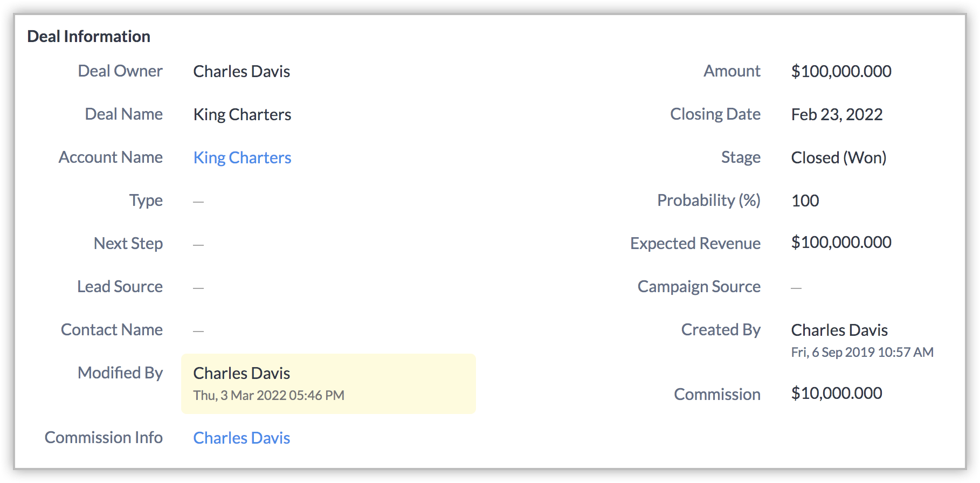
Task: Click the empty Contact Name field
Action: click(198, 331)
